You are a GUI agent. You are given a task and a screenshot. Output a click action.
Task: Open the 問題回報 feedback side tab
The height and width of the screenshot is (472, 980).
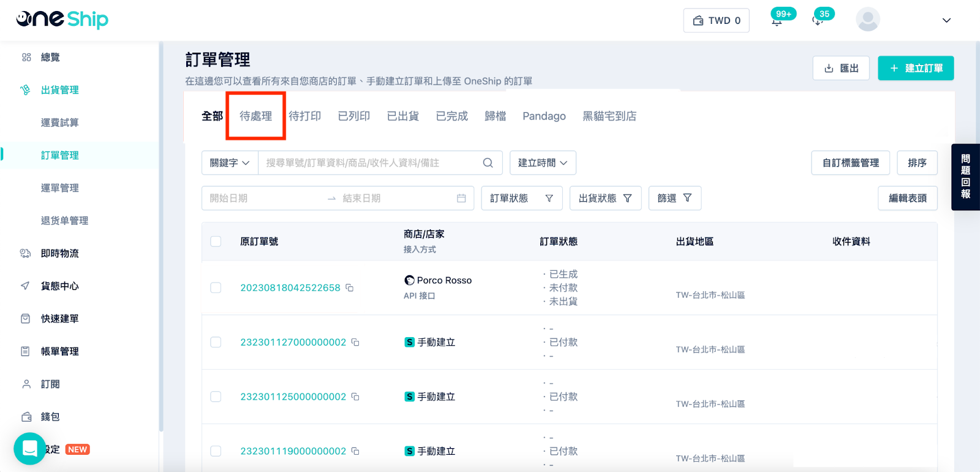point(965,177)
